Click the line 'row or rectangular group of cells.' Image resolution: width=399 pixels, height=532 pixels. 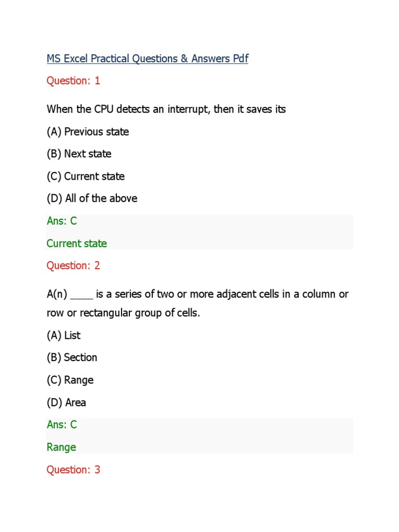click(x=123, y=314)
